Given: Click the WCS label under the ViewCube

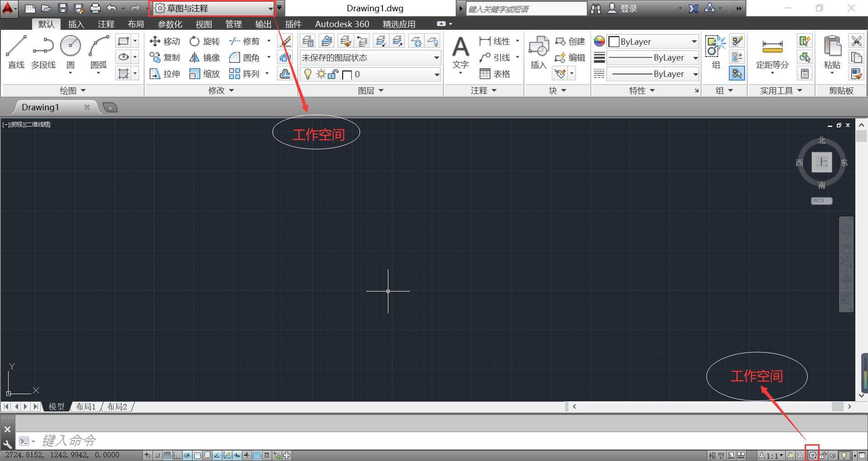Looking at the screenshot, I should pyautogui.click(x=821, y=201).
